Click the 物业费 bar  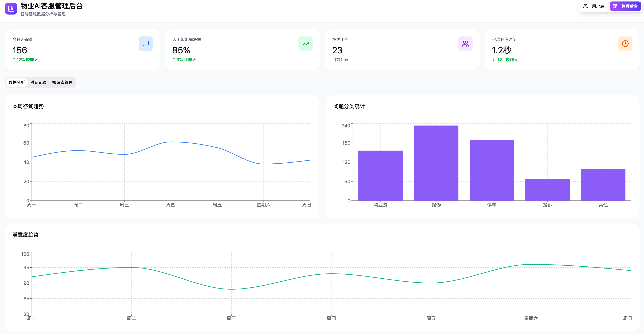tap(381, 175)
